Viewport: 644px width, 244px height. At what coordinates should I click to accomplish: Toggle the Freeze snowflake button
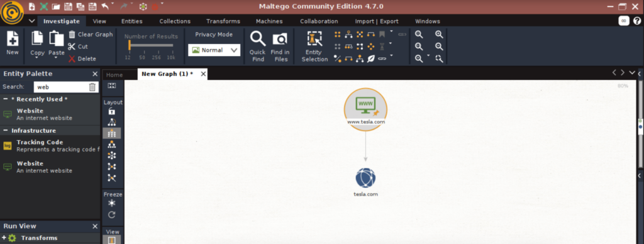(x=112, y=203)
